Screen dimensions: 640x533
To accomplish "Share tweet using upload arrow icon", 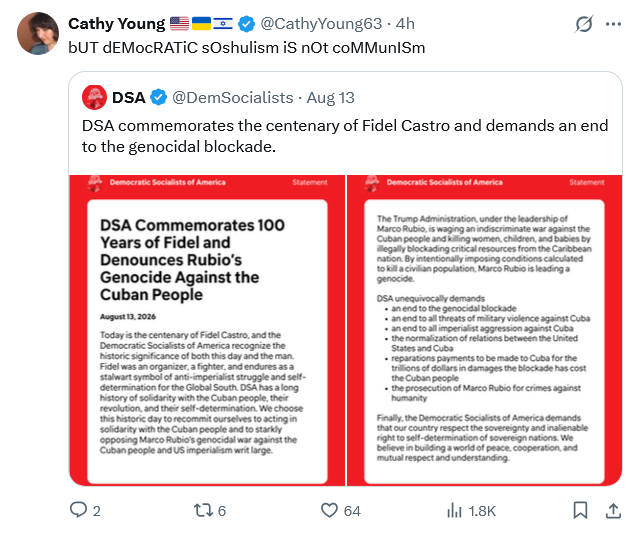I will (x=613, y=510).
